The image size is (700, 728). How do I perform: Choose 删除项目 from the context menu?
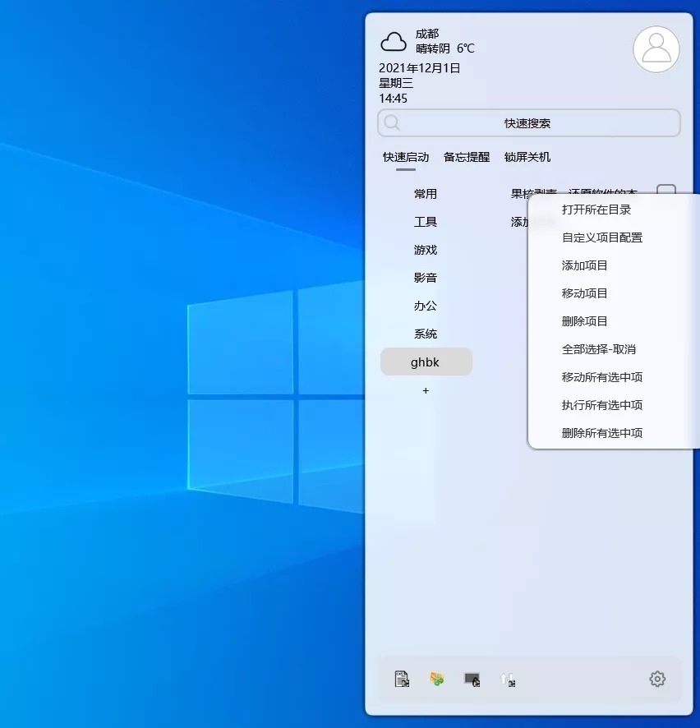click(x=584, y=321)
